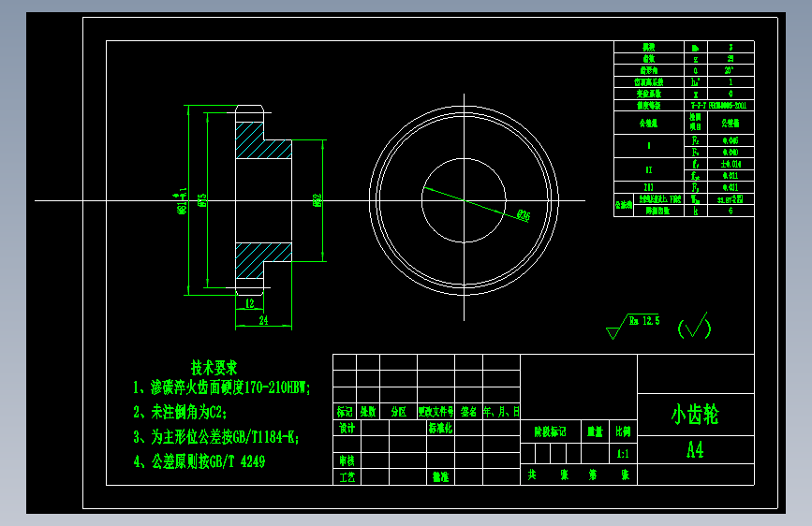Click the 设计 cell in title block

347,428
